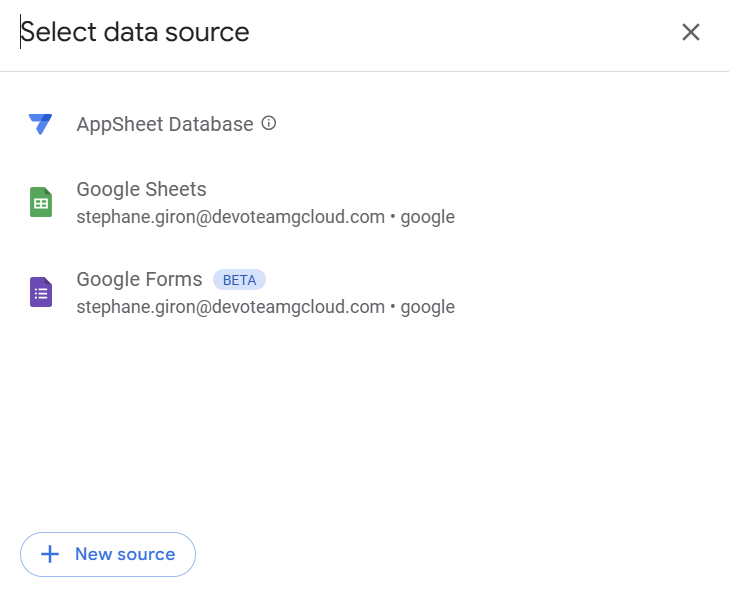Click the New source button
The image size is (729, 598).
tap(108, 554)
